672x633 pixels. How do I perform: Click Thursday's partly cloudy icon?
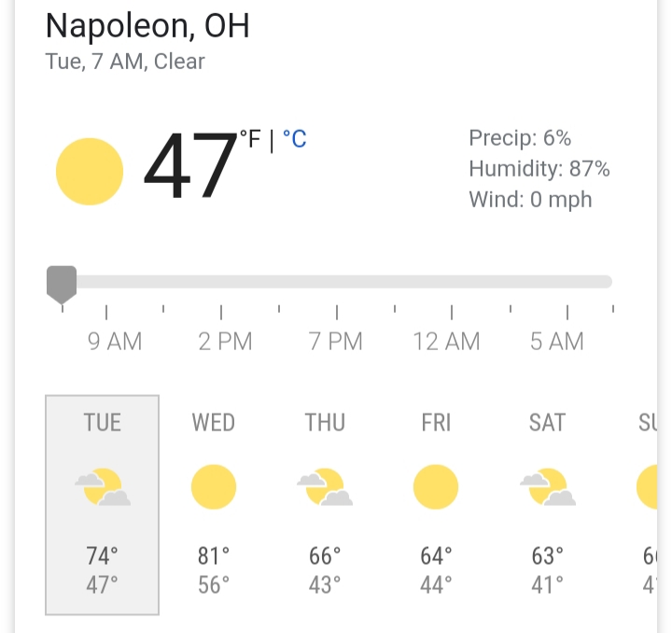pos(325,487)
